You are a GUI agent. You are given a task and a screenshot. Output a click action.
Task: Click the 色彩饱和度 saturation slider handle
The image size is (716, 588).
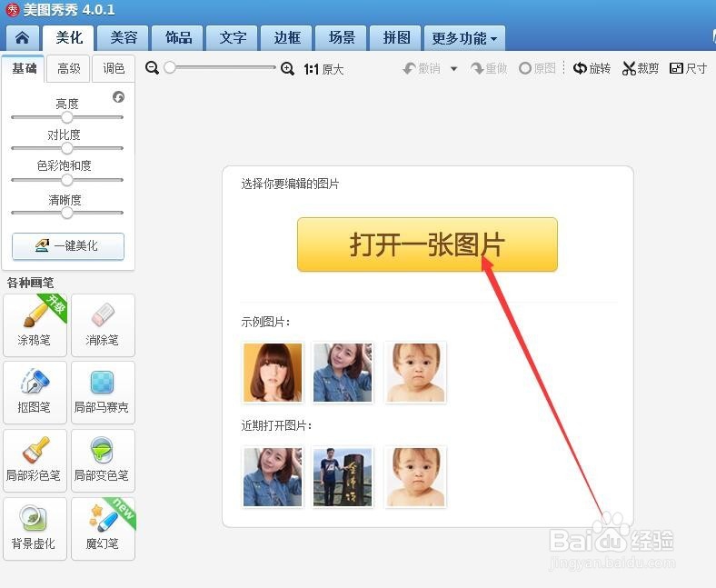click(x=67, y=180)
